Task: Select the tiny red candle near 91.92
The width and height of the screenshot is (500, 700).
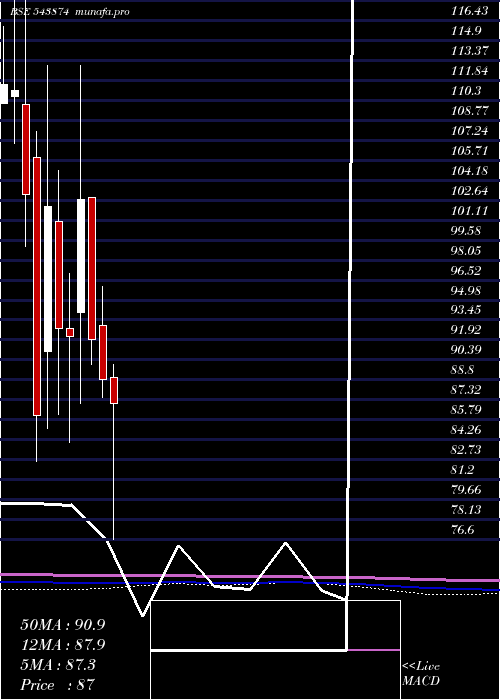Action: pyautogui.click(x=70, y=332)
